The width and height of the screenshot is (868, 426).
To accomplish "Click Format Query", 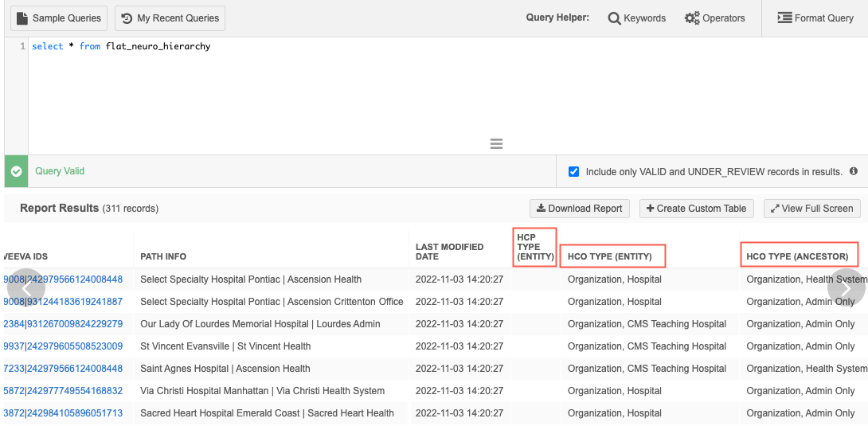I will [x=815, y=18].
